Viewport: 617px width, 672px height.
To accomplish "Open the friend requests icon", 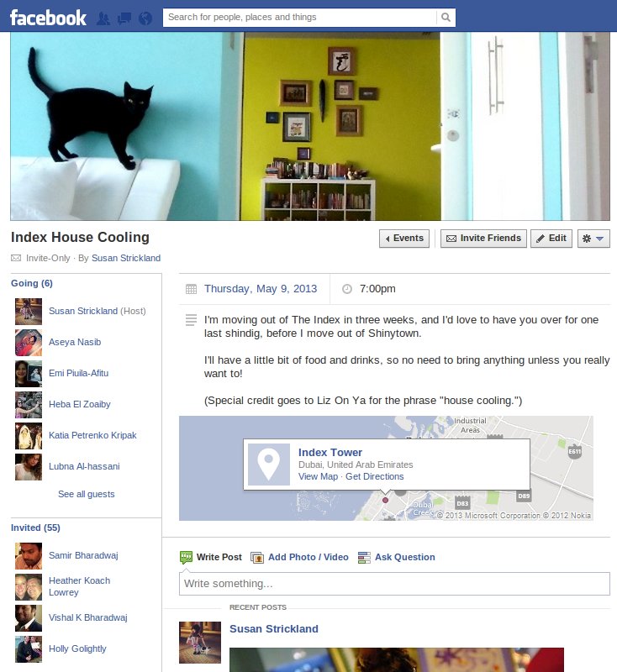I will (x=103, y=18).
